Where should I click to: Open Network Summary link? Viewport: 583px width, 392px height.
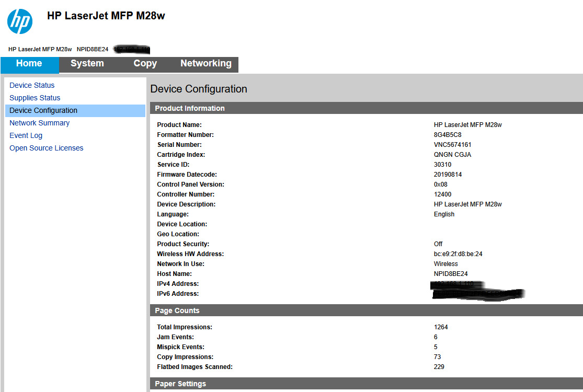[x=39, y=123]
